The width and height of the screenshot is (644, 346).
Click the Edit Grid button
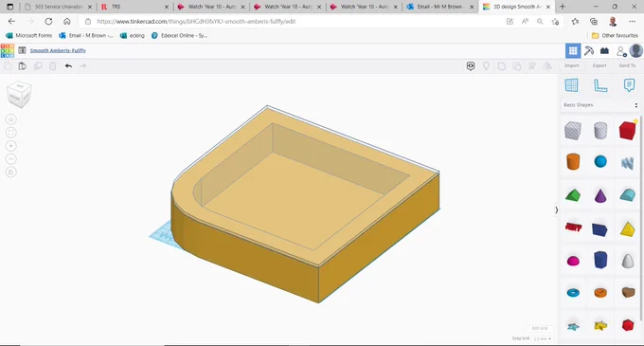tap(540, 328)
